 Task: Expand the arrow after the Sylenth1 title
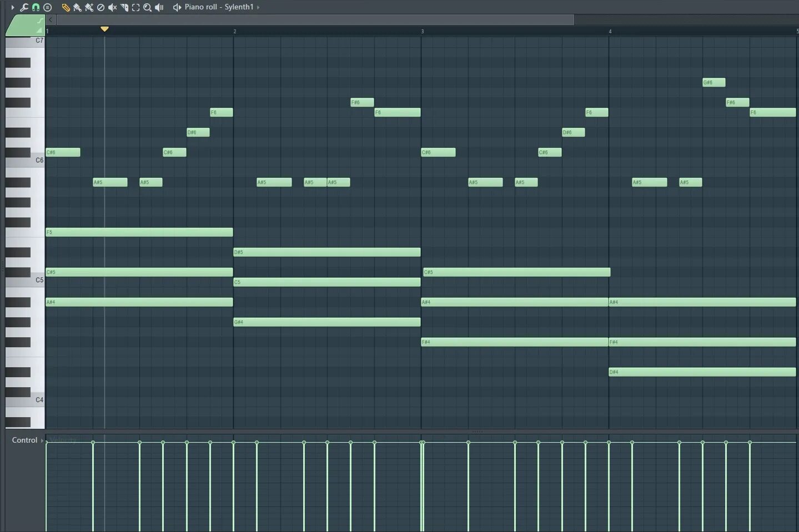[x=258, y=7]
